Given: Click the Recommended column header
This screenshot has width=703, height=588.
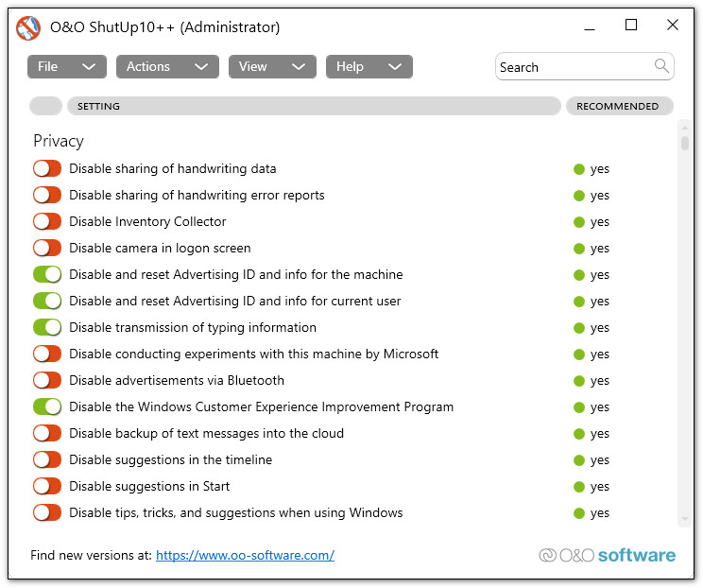Looking at the screenshot, I should 618,106.
